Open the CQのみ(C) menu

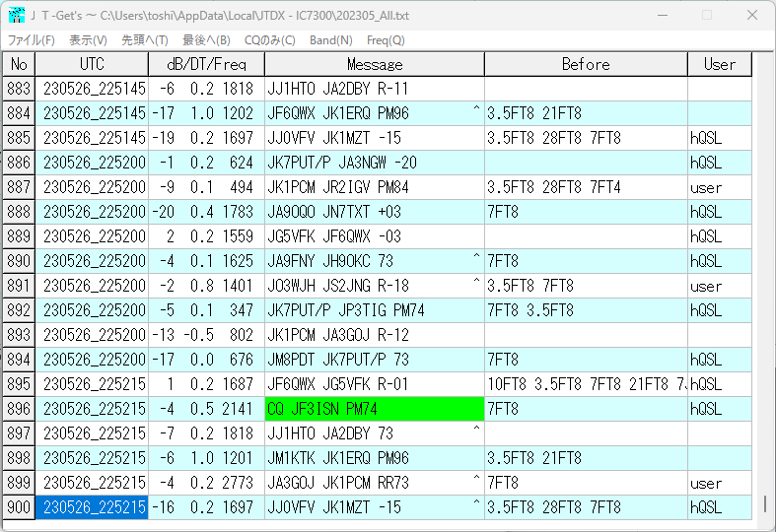[270, 40]
